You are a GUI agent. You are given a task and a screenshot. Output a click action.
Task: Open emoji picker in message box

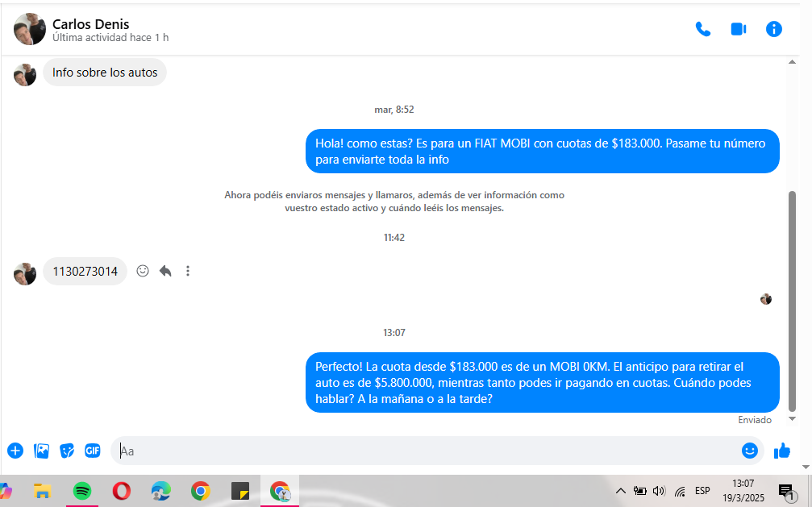[x=749, y=451]
